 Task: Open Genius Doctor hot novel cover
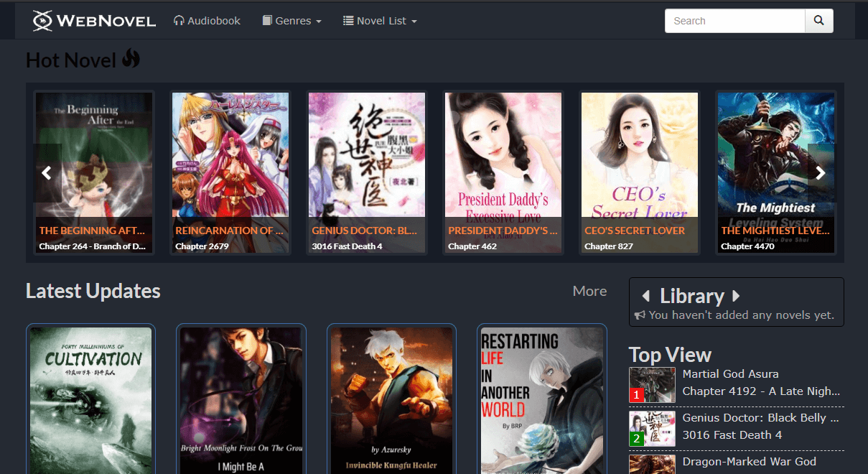(x=367, y=172)
